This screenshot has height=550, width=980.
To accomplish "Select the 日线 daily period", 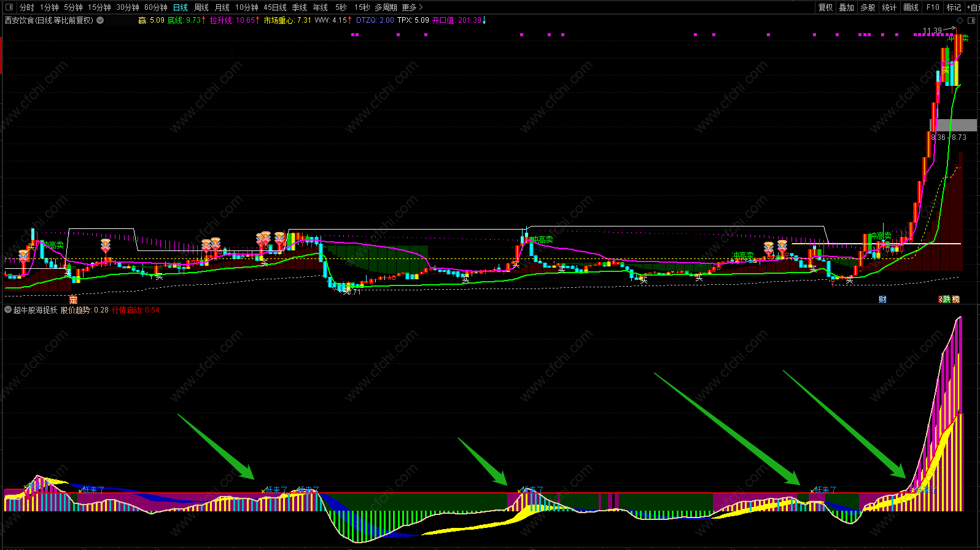I will coord(180,7).
